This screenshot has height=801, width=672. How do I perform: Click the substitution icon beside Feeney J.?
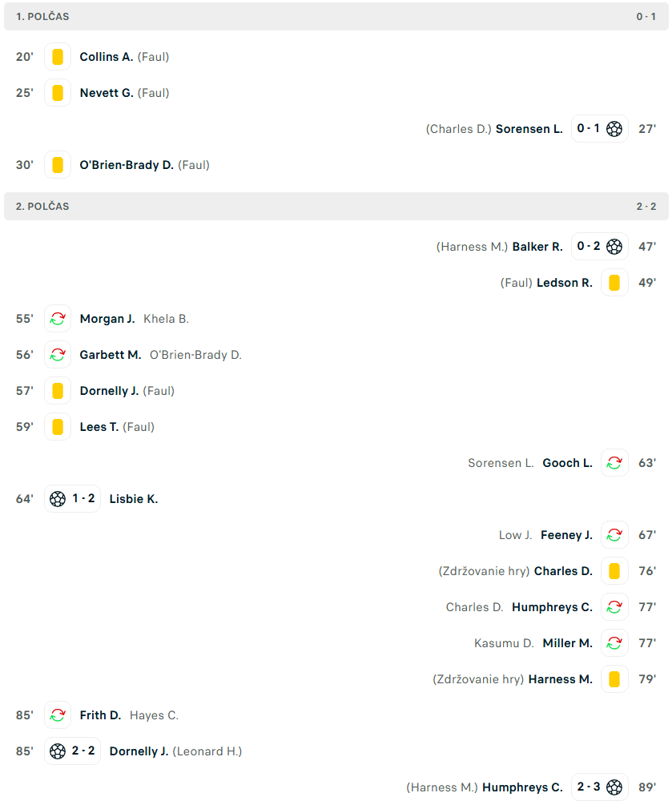(x=614, y=535)
